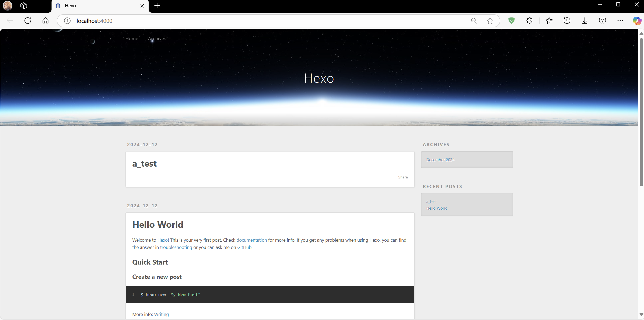Open the Downloads arrow icon

[x=584, y=21]
